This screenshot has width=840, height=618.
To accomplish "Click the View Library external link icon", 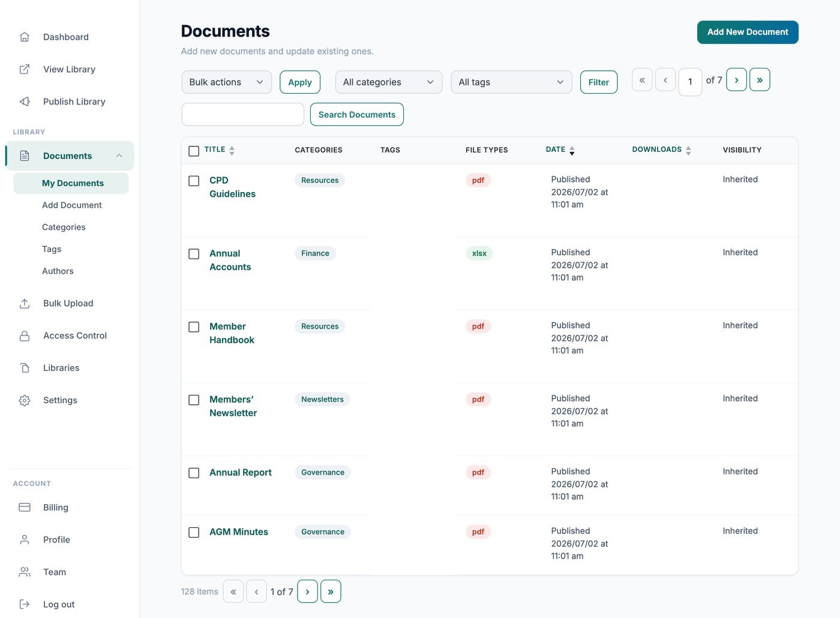I will pos(25,70).
